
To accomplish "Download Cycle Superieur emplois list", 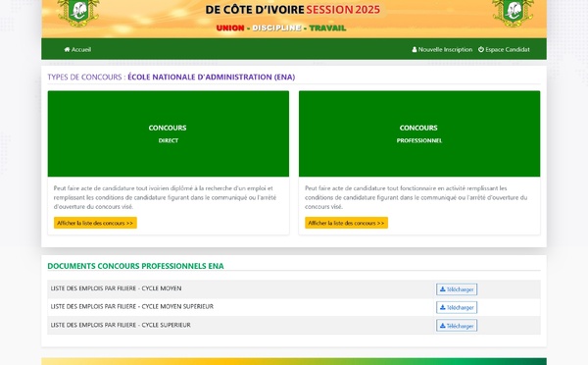I will (x=457, y=326).
